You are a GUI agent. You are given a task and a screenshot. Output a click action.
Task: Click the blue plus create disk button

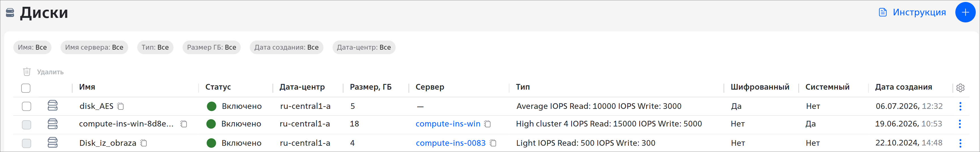pyautogui.click(x=965, y=12)
